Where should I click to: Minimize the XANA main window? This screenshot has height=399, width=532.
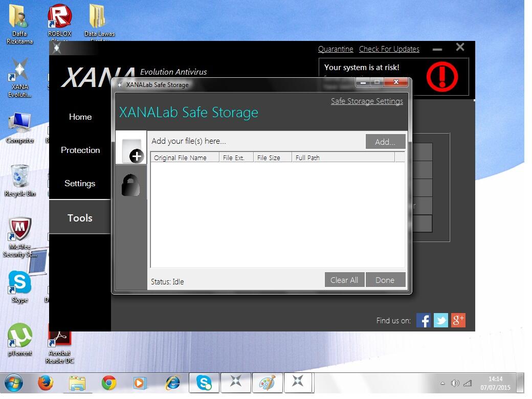coord(437,49)
